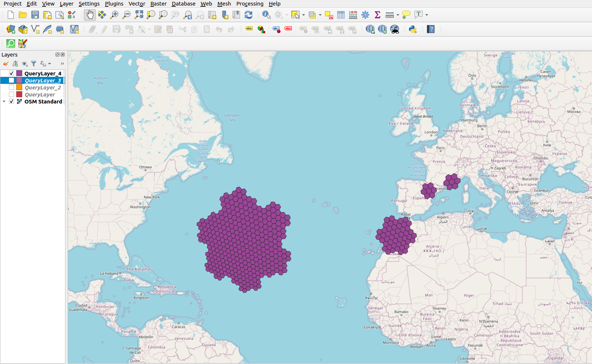Image resolution: width=592 pixels, height=364 pixels.
Task: Open project using the folder icon
Action: 23,15
